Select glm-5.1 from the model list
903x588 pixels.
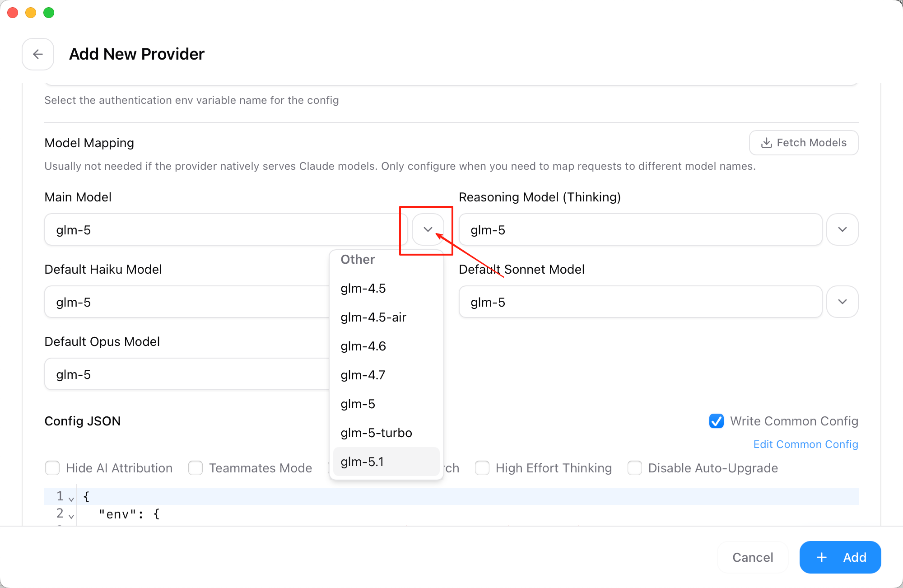coord(362,462)
